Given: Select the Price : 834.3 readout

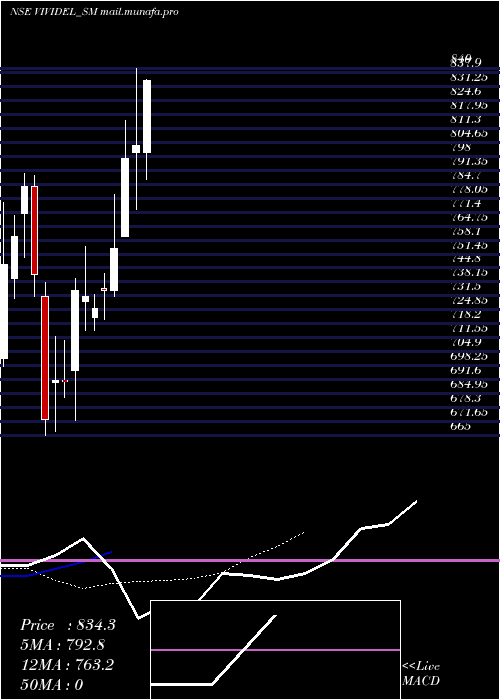Looking at the screenshot, I should pos(68,625).
